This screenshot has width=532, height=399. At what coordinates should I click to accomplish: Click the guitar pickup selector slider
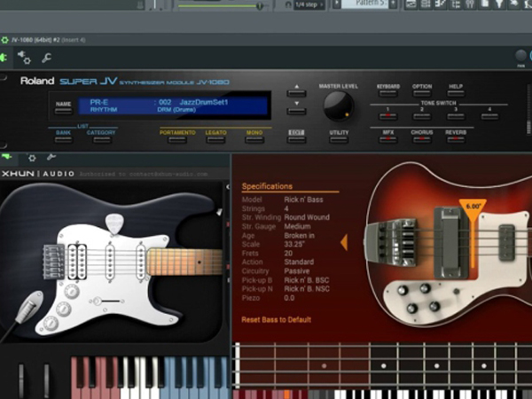coord(106,301)
